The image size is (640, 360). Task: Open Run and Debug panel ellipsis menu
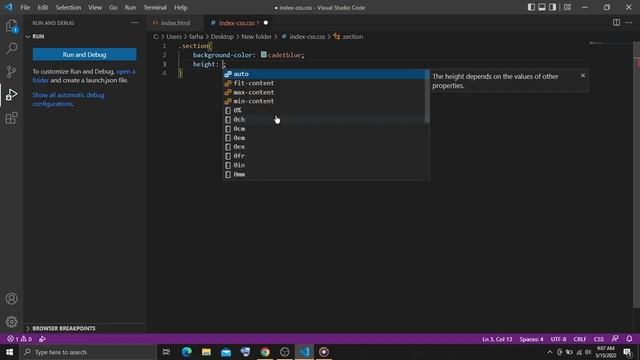coord(135,23)
